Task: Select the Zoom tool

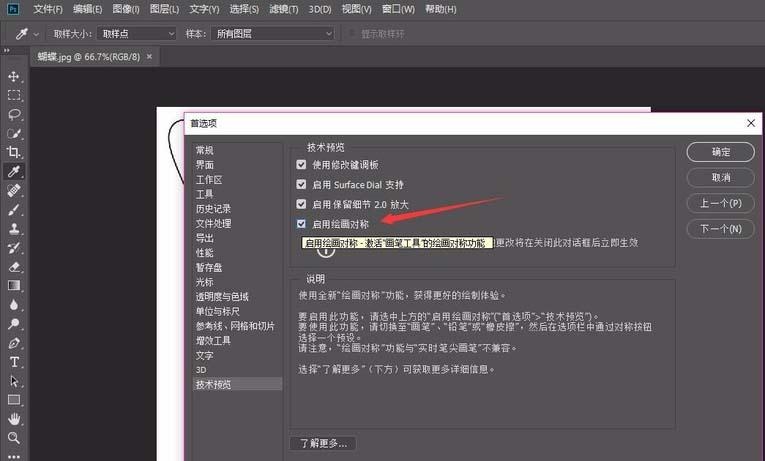Action: [14, 438]
